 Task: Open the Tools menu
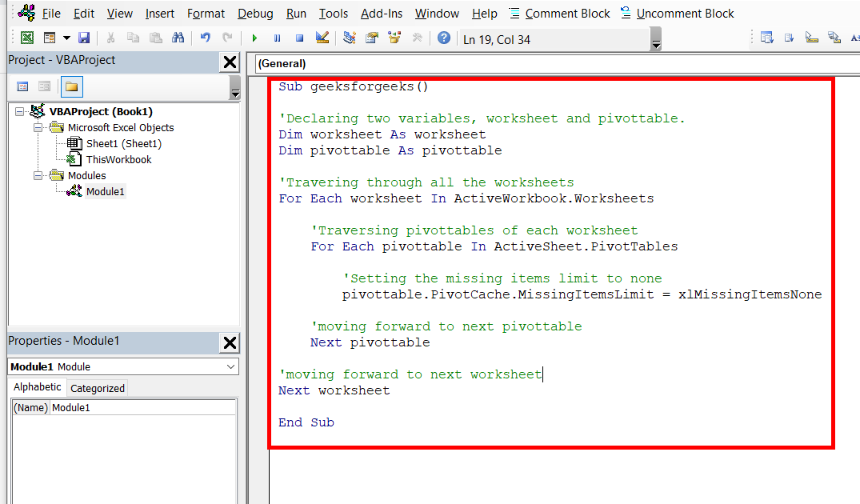click(334, 13)
